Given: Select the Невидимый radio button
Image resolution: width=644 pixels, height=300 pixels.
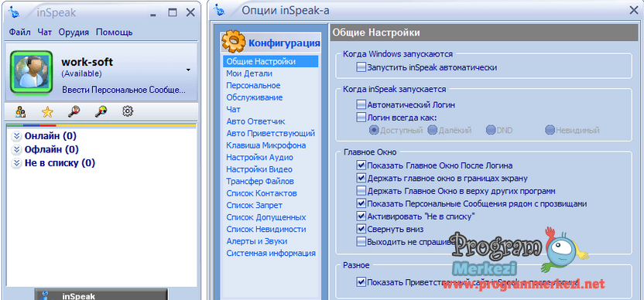Looking at the screenshot, I should 550,131.
